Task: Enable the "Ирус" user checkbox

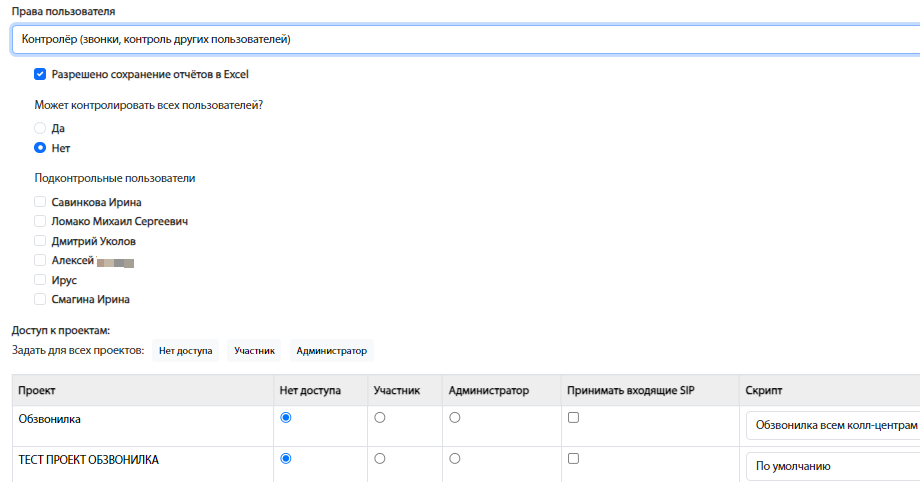Action: (40, 280)
